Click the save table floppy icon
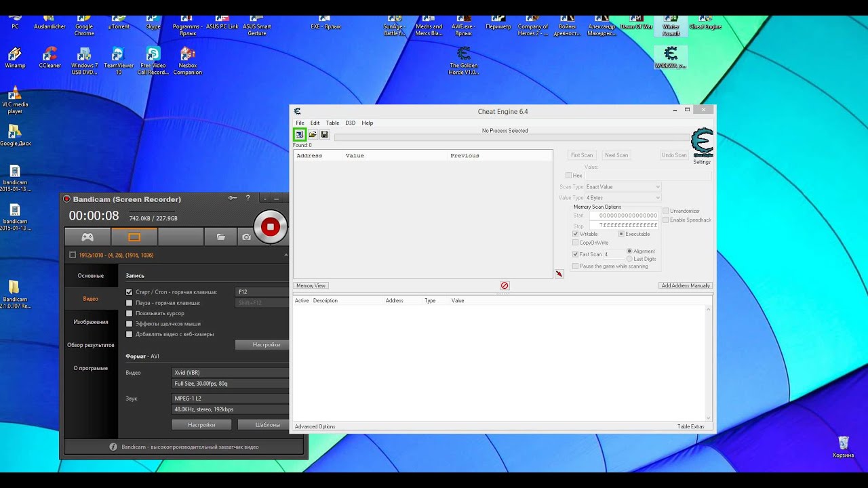This screenshot has height=488, width=868. [x=324, y=134]
